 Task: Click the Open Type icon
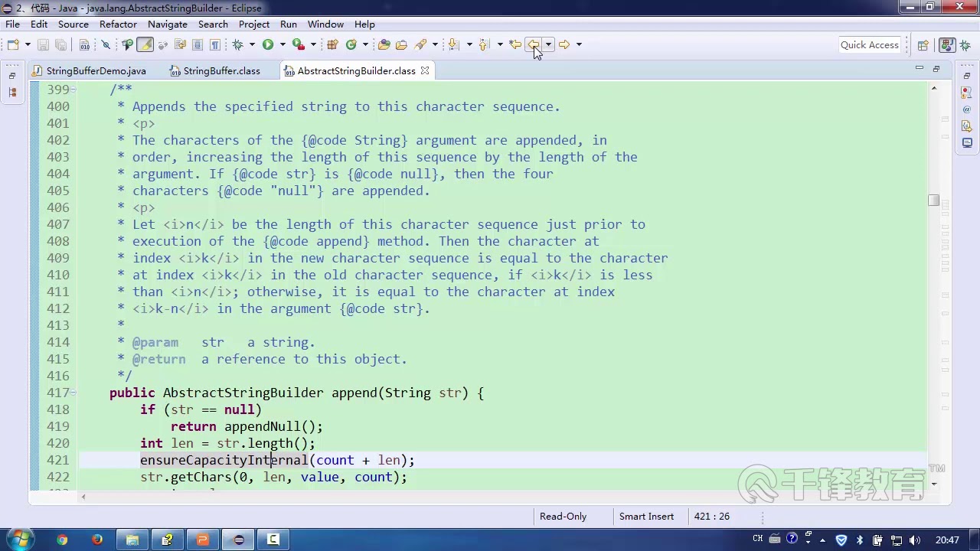click(x=384, y=44)
